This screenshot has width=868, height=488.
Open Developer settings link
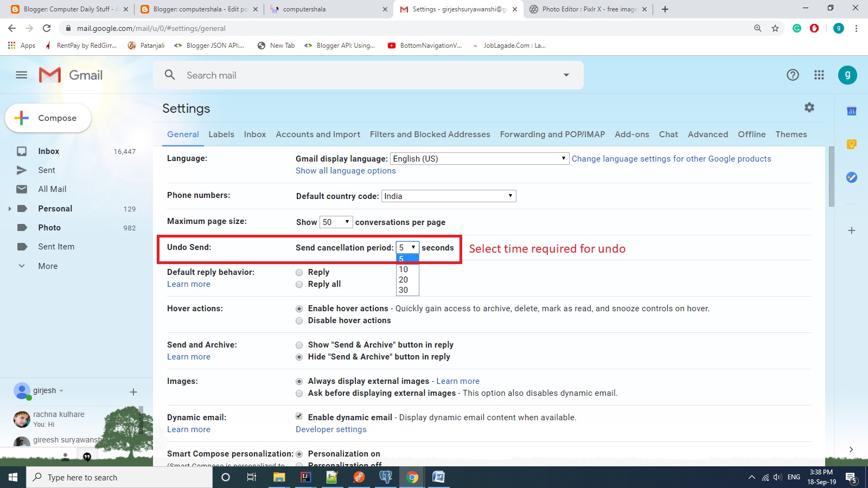[331, 429]
